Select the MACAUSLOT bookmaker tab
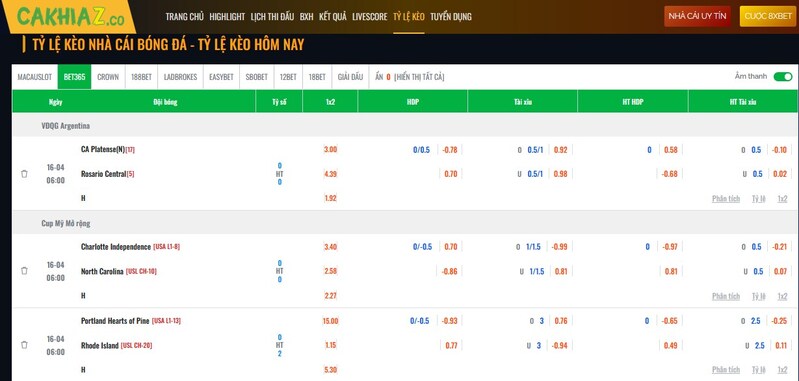 35,77
